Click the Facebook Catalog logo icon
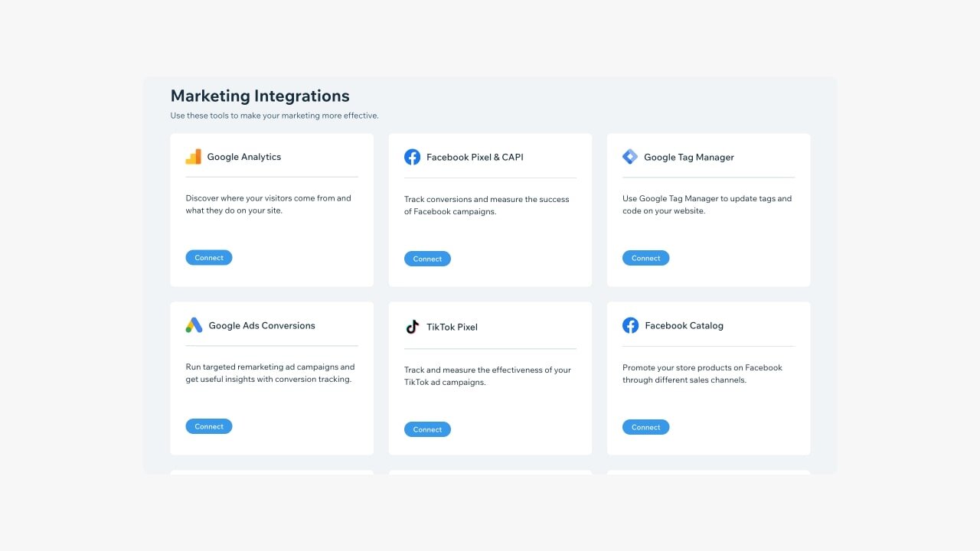 point(630,325)
